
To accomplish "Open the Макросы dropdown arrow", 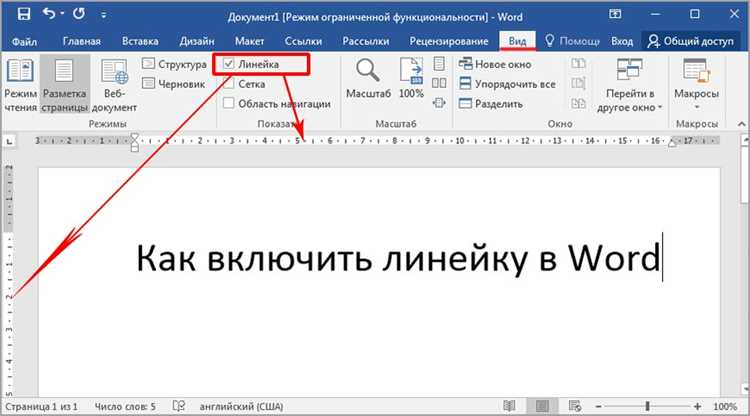I will 696,107.
